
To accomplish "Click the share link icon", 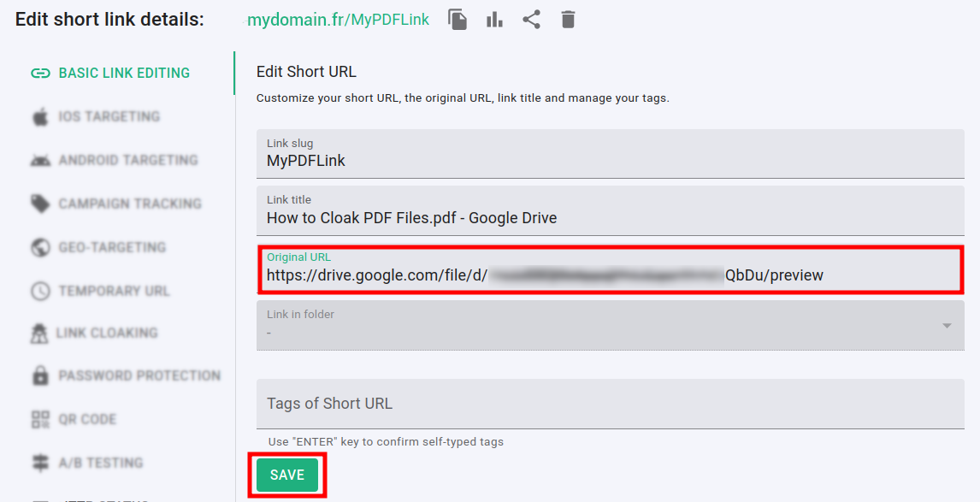I will coord(531,20).
